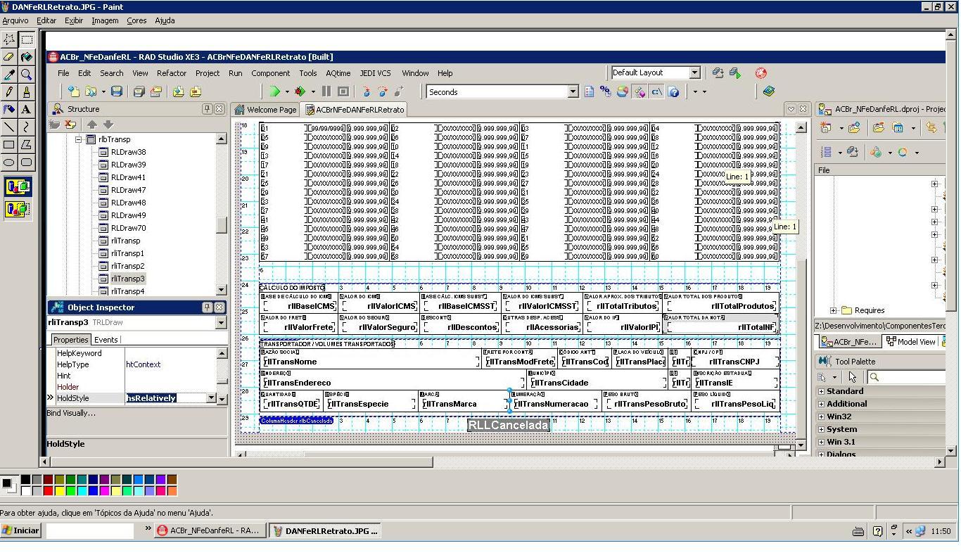Choose the Pencil tool
This screenshot has width=961, height=560.
click(9, 92)
